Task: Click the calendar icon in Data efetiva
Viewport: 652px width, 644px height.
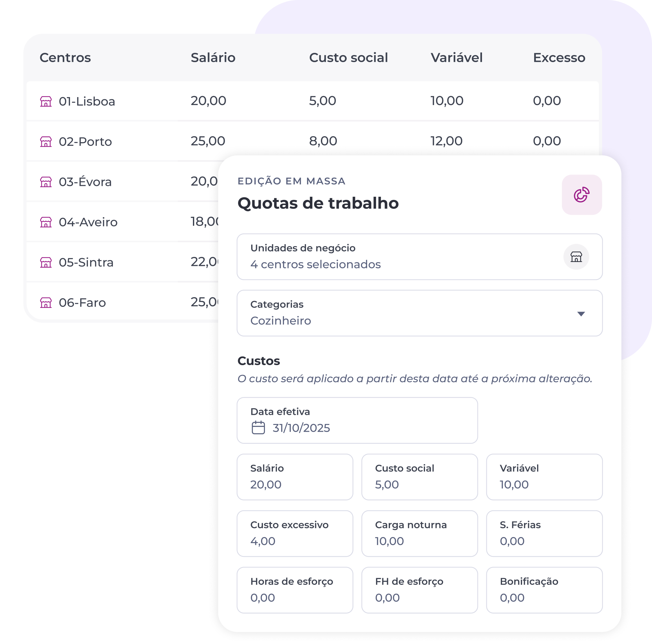Action: (x=259, y=427)
